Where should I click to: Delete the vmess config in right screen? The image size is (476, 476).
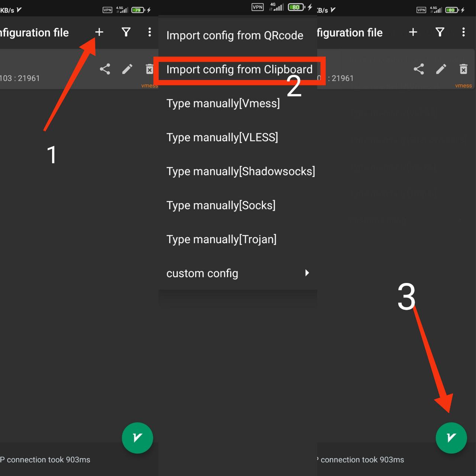[x=463, y=69]
